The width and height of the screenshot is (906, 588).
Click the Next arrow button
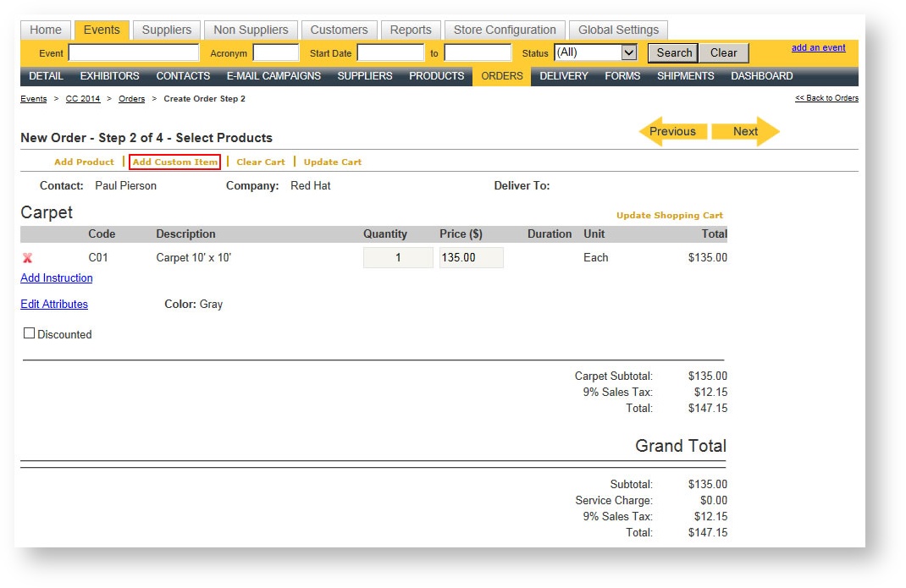click(745, 131)
